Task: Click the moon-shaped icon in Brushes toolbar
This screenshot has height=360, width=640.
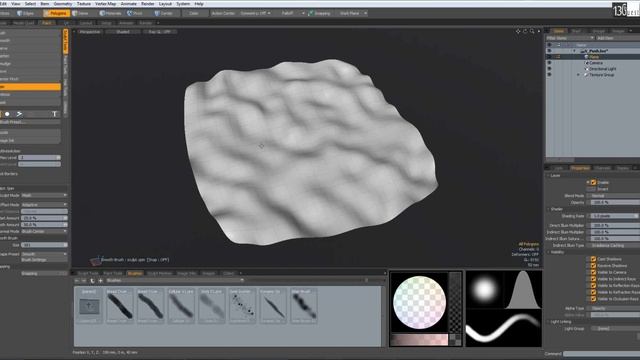Action: (92, 280)
